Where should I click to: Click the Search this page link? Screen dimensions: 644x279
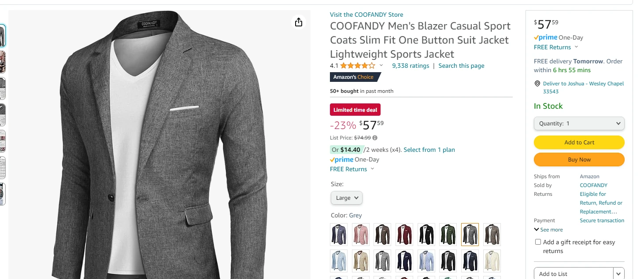pos(461,66)
